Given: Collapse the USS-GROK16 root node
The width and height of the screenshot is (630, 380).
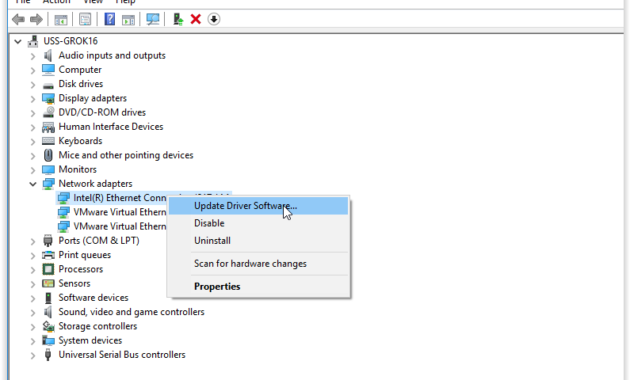Looking at the screenshot, I should pos(18,41).
